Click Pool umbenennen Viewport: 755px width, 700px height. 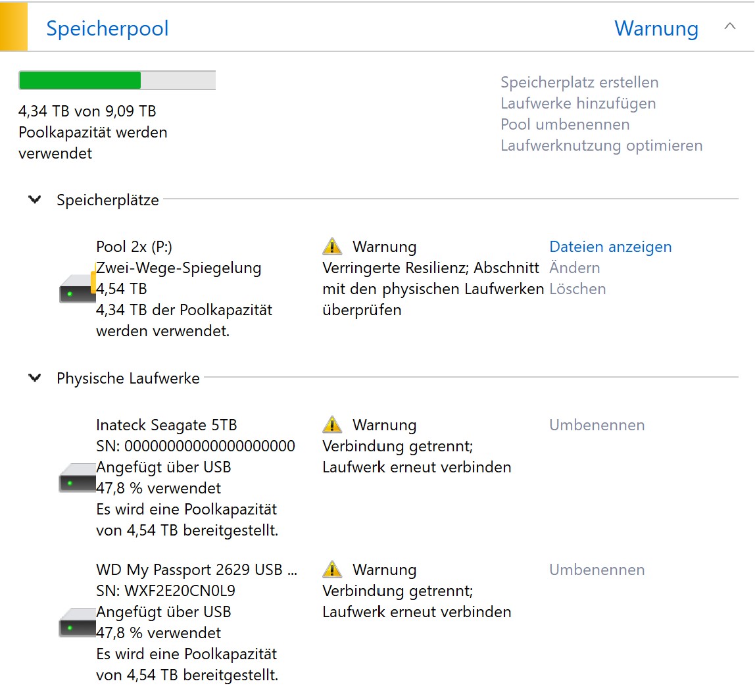coord(565,124)
